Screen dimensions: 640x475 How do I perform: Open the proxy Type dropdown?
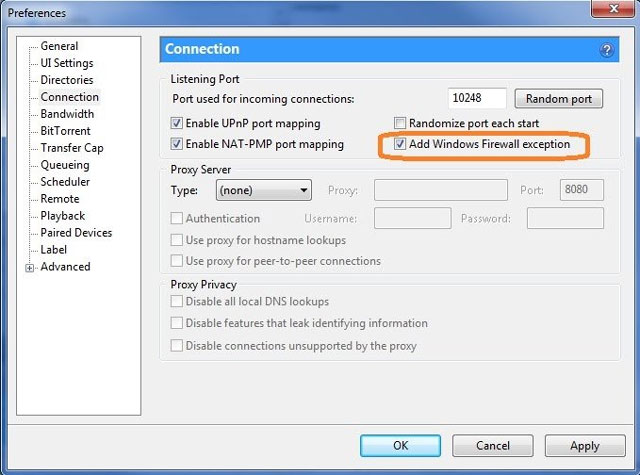click(x=264, y=190)
